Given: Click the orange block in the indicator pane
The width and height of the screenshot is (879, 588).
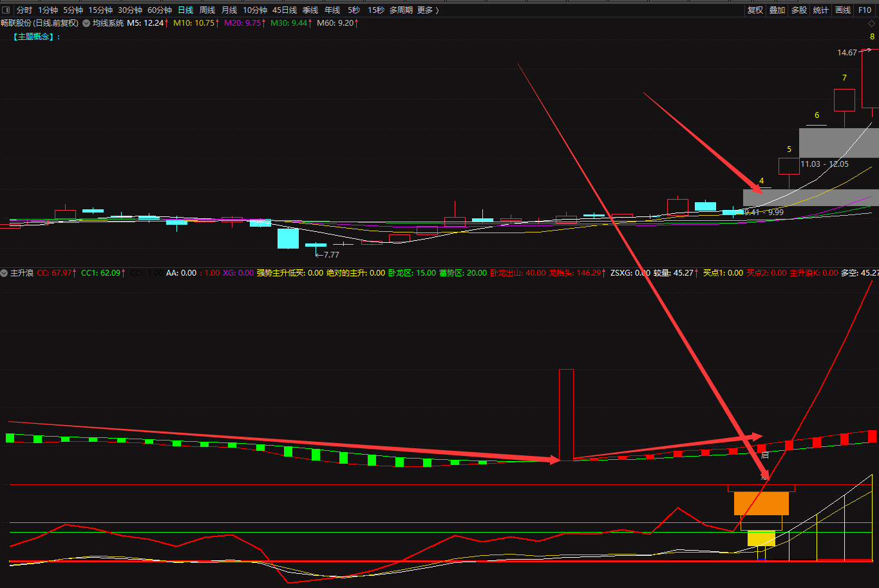Looking at the screenshot, I should point(761,504).
